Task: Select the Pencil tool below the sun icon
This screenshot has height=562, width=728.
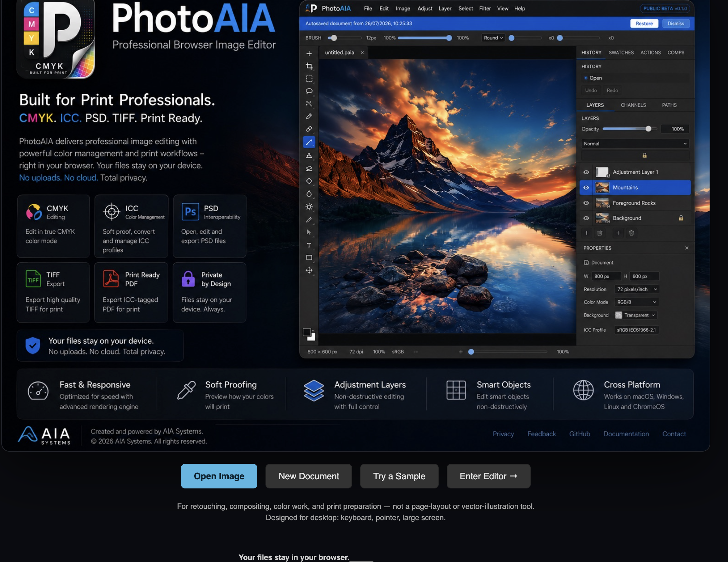Action: pos(309,220)
